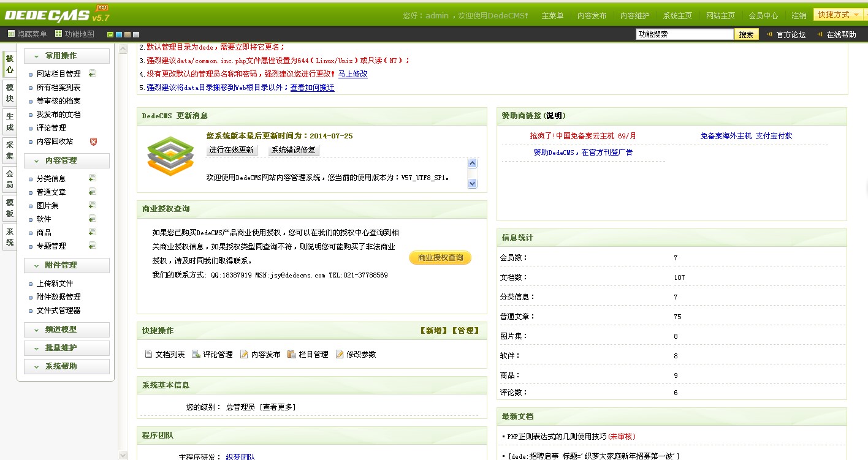The width and height of the screenshot is (868, 460).
Task: Click the 官方论坛 speaker icon
Action: (x=770, y=34)
